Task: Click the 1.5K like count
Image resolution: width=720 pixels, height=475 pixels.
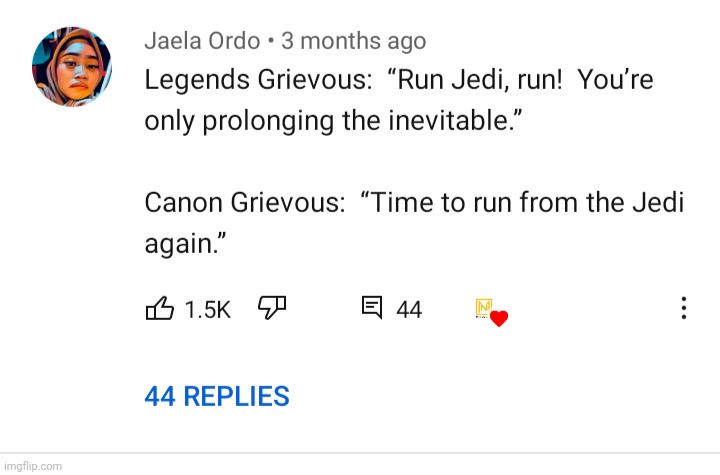Action: [208, 310]
